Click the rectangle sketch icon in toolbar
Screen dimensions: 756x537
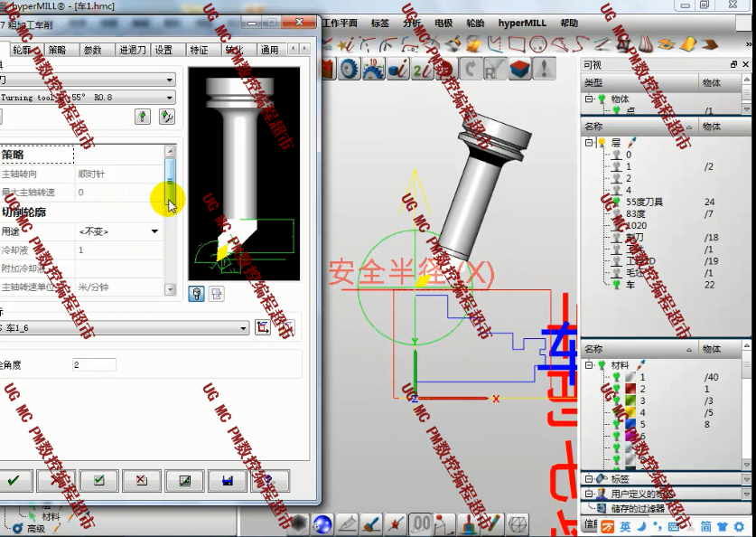point(516,45)
